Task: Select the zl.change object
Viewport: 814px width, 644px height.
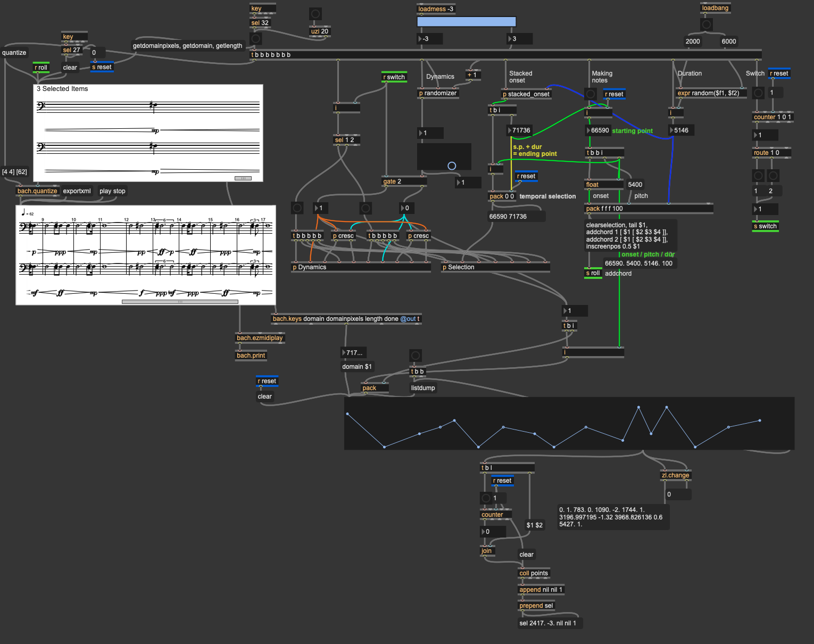Action: click(676, 475)
